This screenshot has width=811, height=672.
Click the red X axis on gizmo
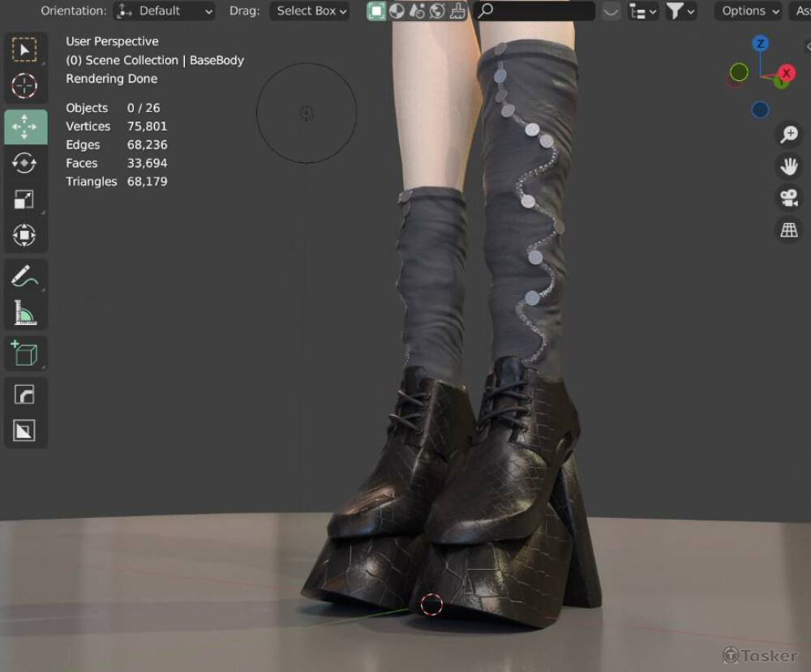pos(786,74)
